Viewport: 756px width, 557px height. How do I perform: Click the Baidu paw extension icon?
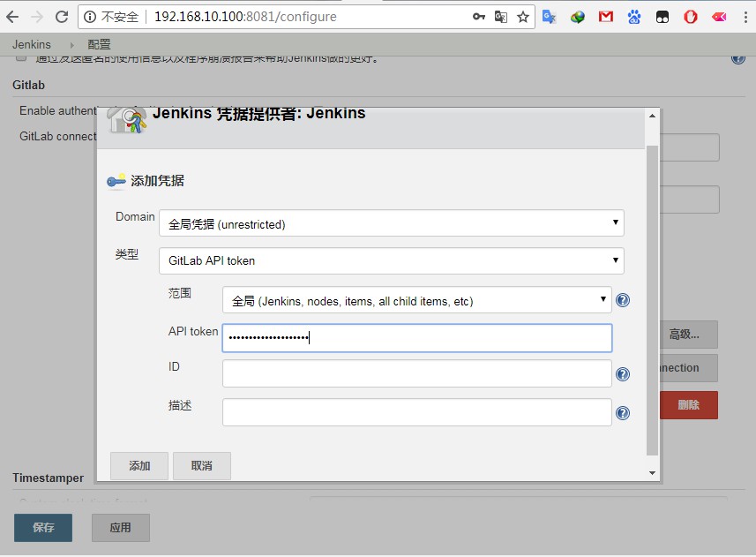(634, 17)
